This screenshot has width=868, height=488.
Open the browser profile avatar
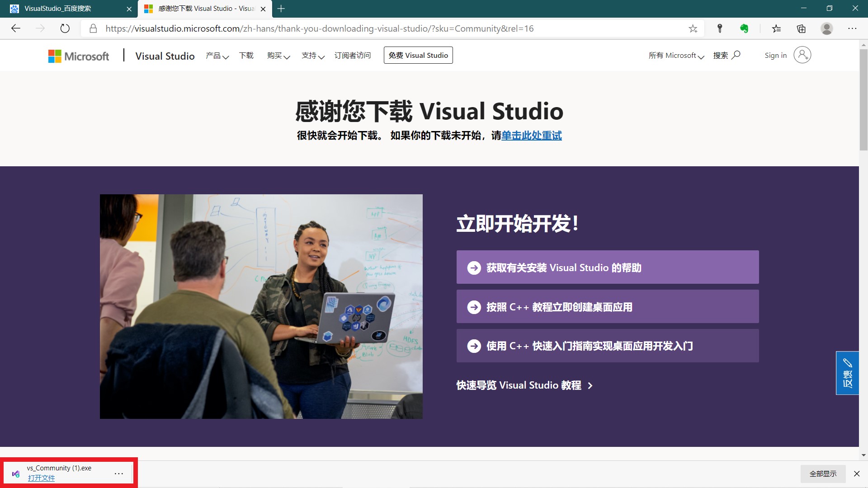click(x=827, y=28)
